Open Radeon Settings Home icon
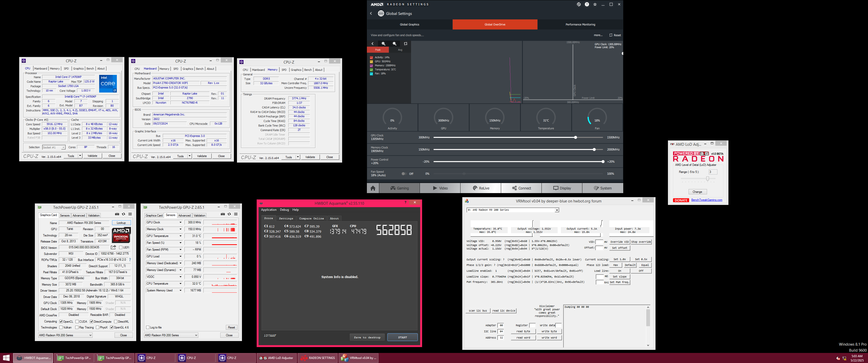This screenshot has height=363, width=868. point(373,188)
